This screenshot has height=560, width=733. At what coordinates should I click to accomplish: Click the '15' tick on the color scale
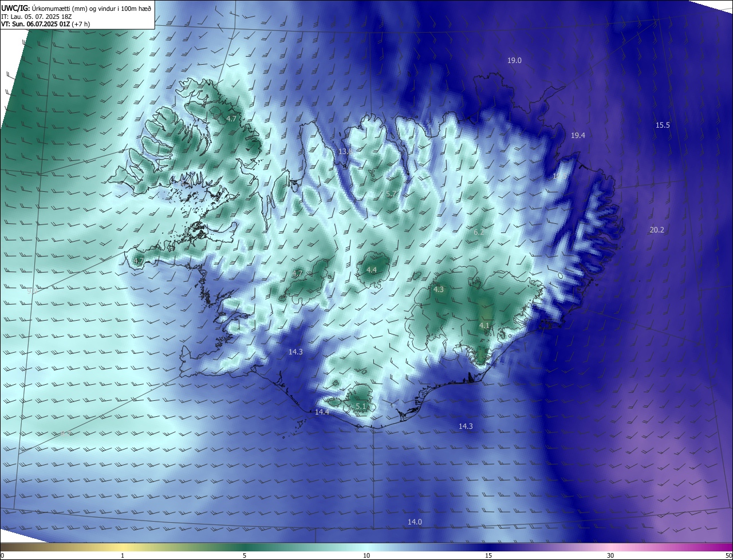coord(488,555)
